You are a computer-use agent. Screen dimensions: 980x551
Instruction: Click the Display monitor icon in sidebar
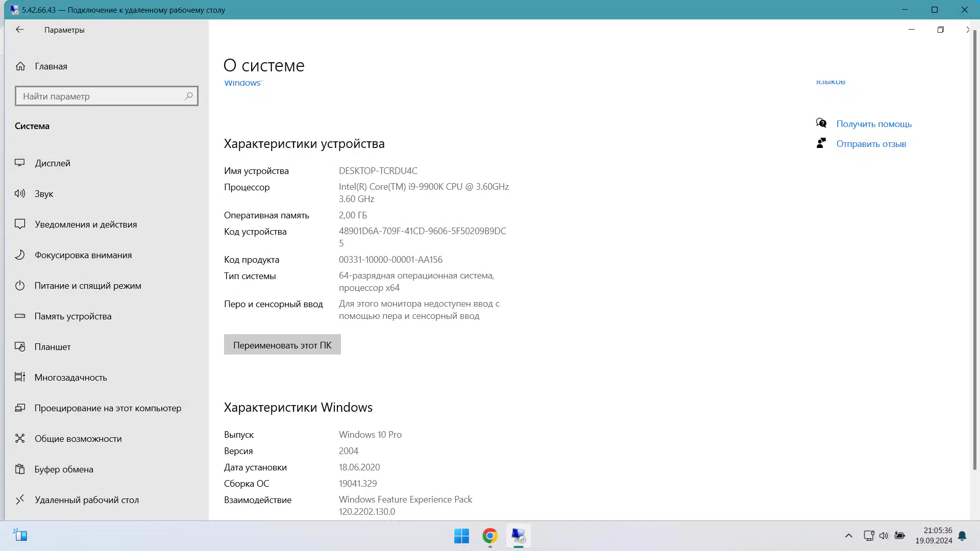(20, 163)
